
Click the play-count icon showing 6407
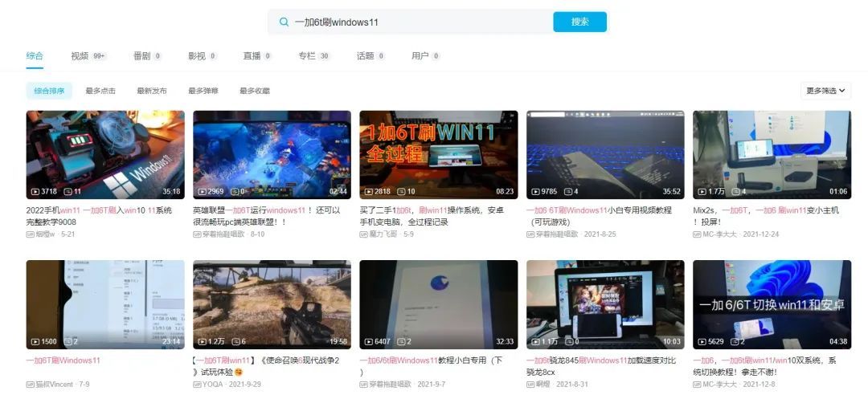(x=369, y=341)
